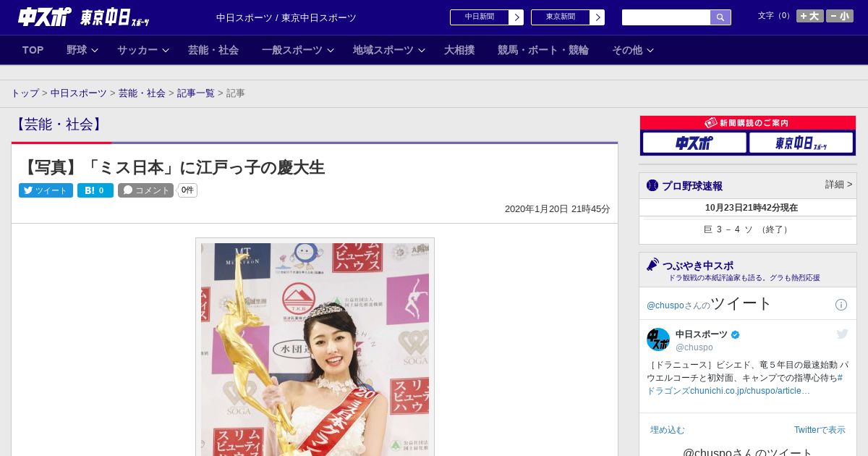This screenshot has height=456, width=868.
Task: Click the 中日スポーツ breadcrumb link
Action: (x=79, y=93)
